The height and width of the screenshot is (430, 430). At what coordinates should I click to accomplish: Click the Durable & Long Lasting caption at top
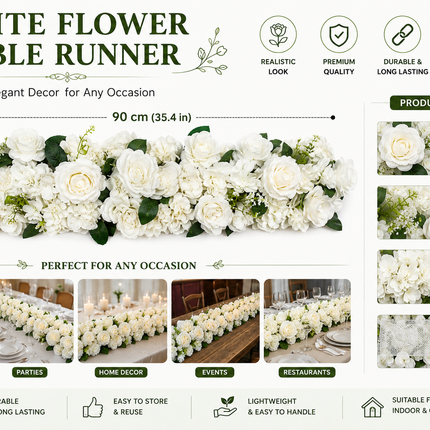402,67
